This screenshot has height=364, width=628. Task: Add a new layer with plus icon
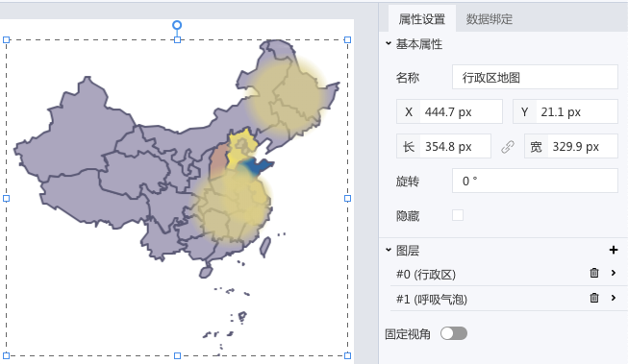click(x=614, y=250)
